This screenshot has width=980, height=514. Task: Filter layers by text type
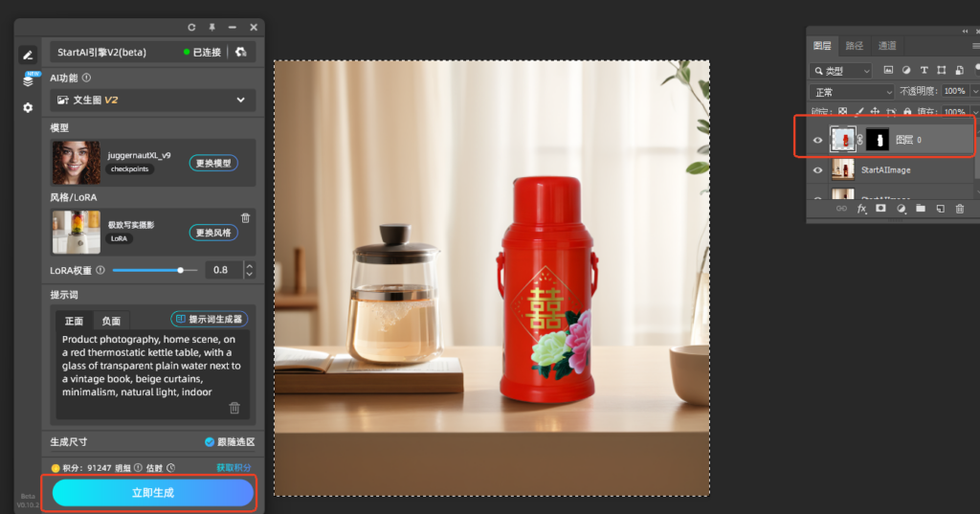click(924, 71)
